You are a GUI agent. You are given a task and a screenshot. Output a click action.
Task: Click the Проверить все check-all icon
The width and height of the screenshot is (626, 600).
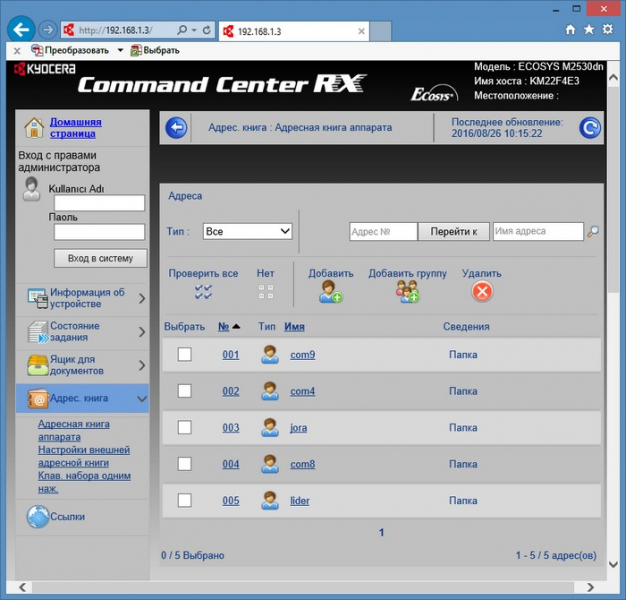203,291
